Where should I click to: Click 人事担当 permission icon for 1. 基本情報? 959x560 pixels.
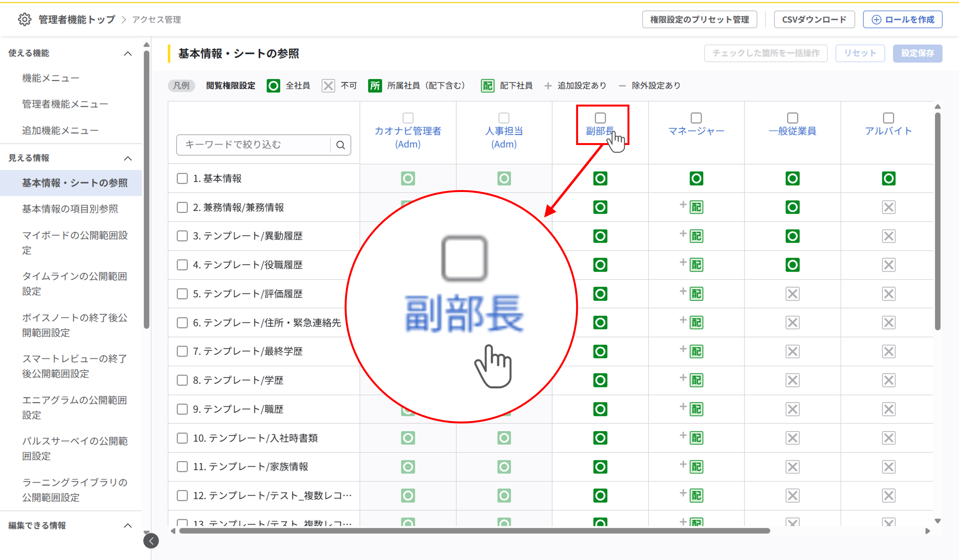tap(504, 178)
